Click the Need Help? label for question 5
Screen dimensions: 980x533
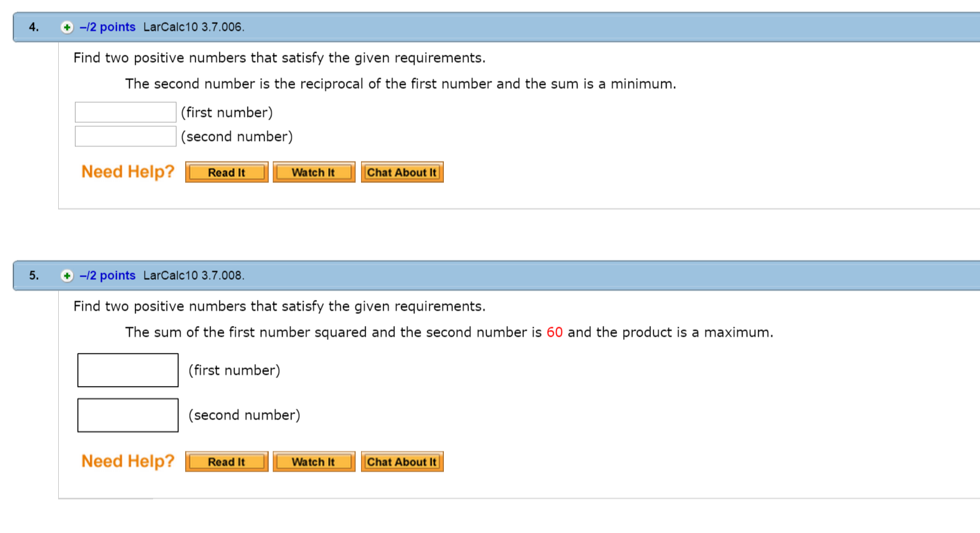pyautogui.click(x=127, y=461)
